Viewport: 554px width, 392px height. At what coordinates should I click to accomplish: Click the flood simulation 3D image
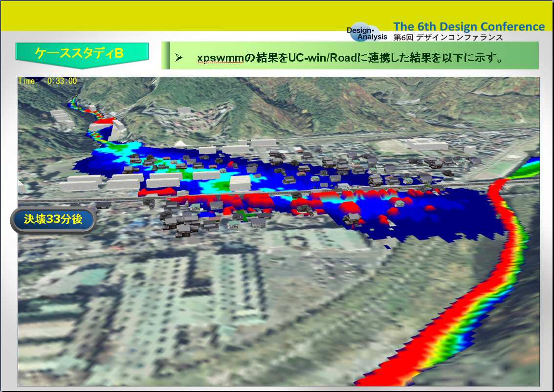[x=279, y=231]
